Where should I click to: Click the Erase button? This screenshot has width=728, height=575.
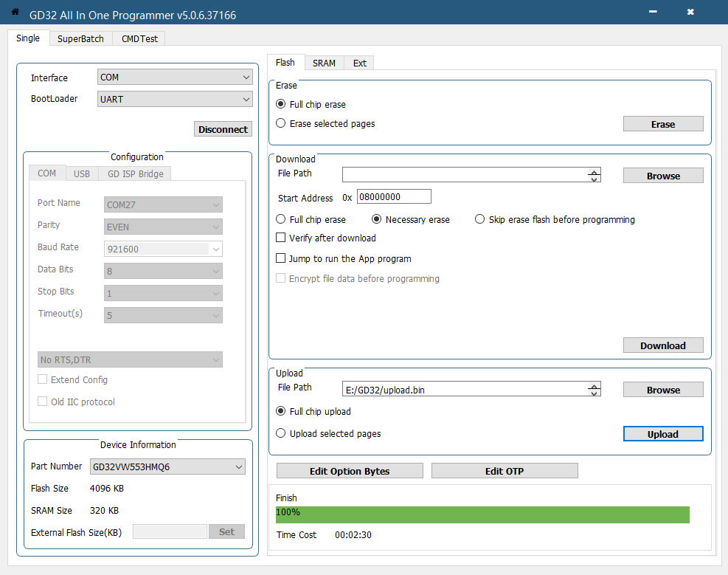(x=663, y=124)
